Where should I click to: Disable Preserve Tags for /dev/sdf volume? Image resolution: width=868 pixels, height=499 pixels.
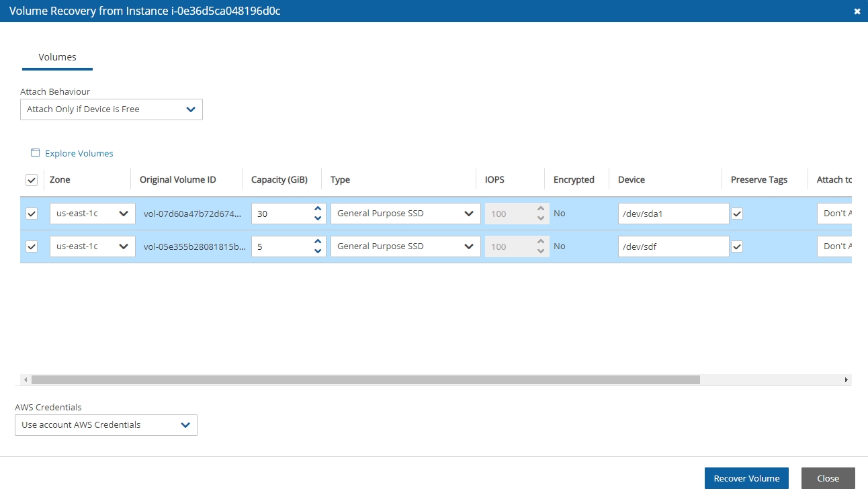737,246
